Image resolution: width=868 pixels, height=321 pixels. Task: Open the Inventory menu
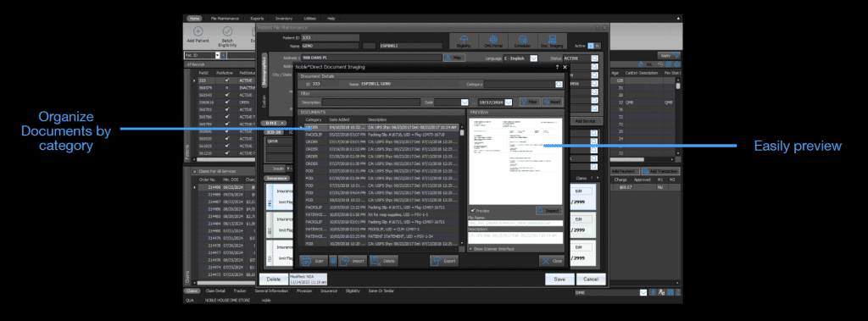point(283,19)
